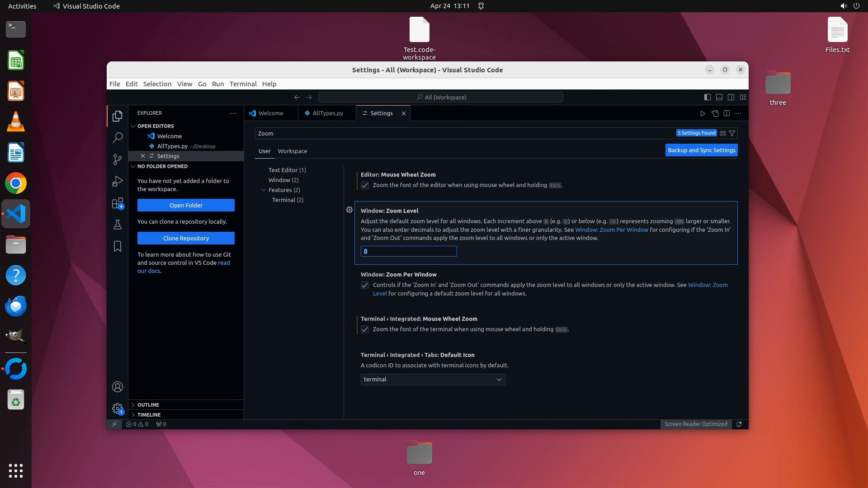
Task: Uncheck Window Zoom Per Window checkbox
Action: (x=365, y=285)
